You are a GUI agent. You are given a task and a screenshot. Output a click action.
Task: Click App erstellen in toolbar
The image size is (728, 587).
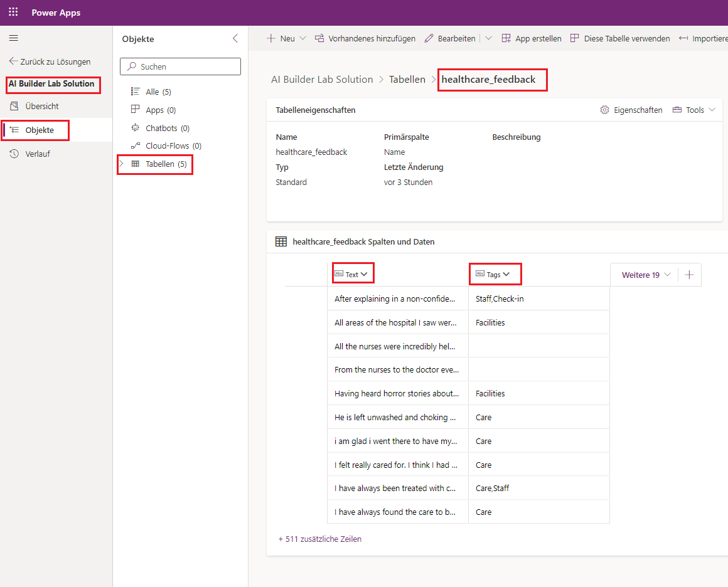pyautogui.click(x=532, y=39)
